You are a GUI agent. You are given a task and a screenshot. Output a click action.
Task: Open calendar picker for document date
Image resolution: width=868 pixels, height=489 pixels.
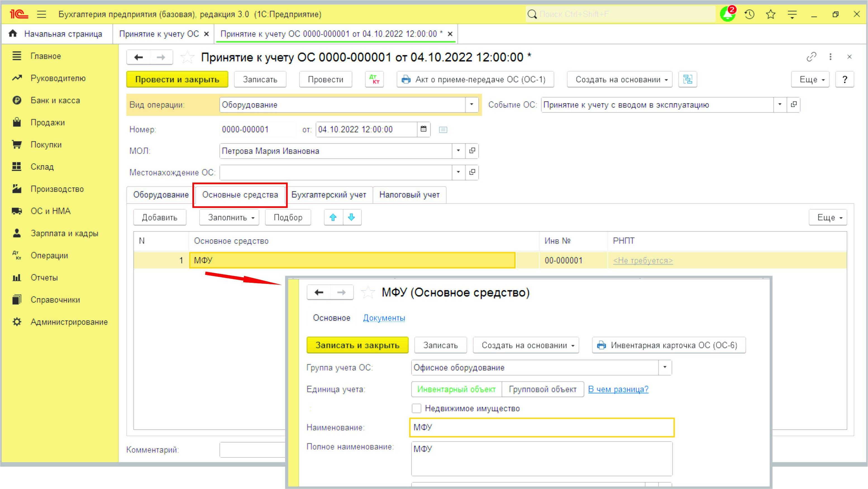tap(424, 129)
